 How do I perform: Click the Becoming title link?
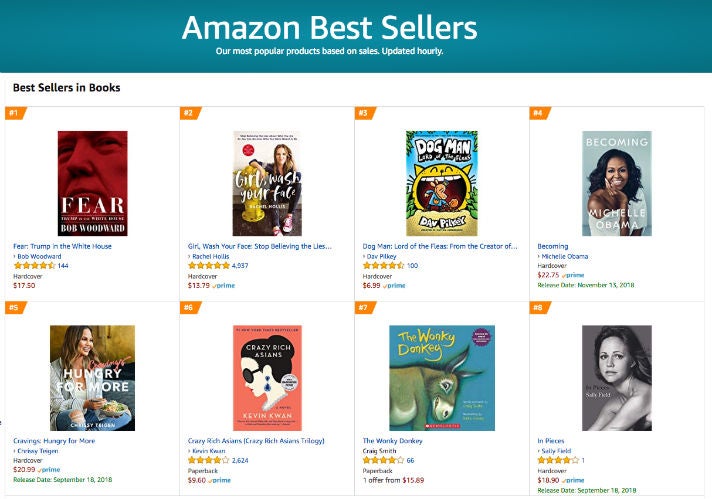[552, 246]
